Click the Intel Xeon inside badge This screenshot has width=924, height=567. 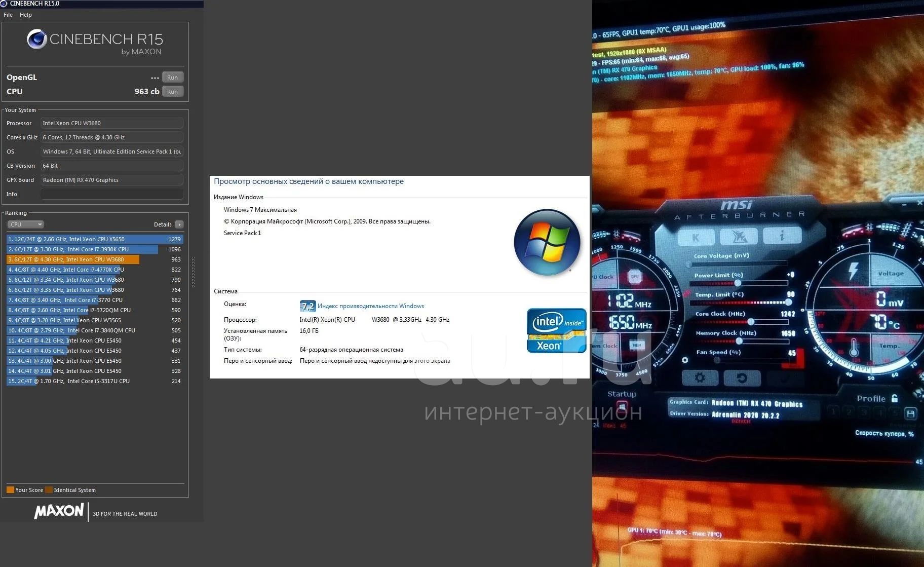[x=557, y=330]
